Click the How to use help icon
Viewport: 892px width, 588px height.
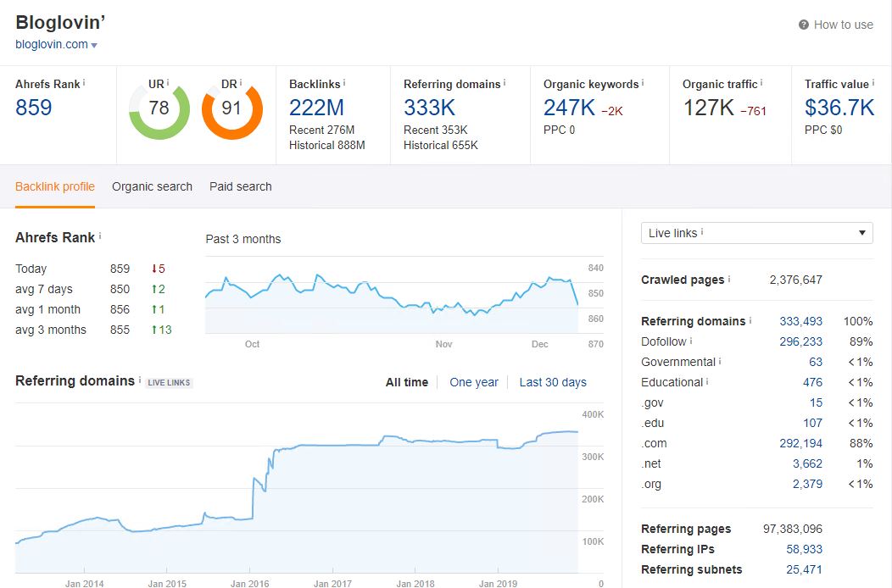point(803,25)
